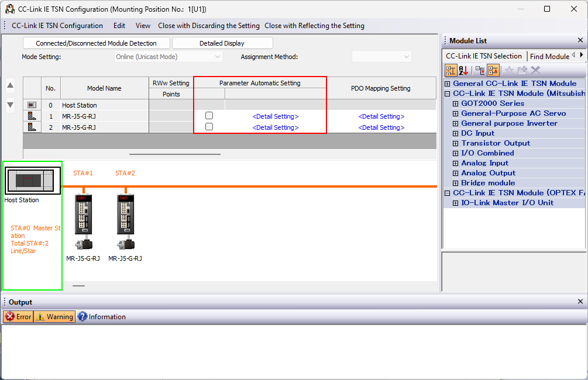Click the add-folder icon in Module List toolbar
588x380 pixels.
(522, 70)
